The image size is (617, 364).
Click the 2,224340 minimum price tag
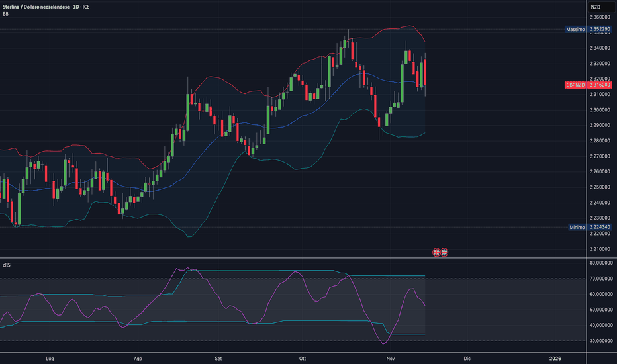pyautogui.click(x=600, y=227)
